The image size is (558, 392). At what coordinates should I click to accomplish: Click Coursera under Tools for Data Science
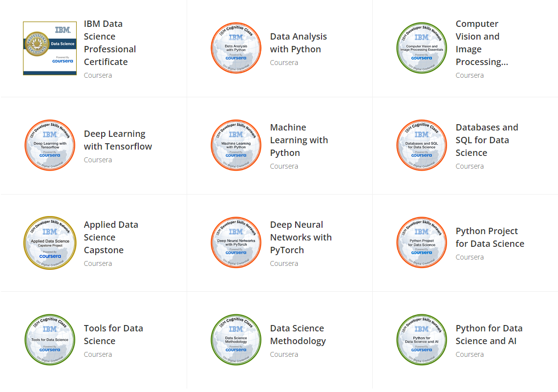click(x=98, y=354)
